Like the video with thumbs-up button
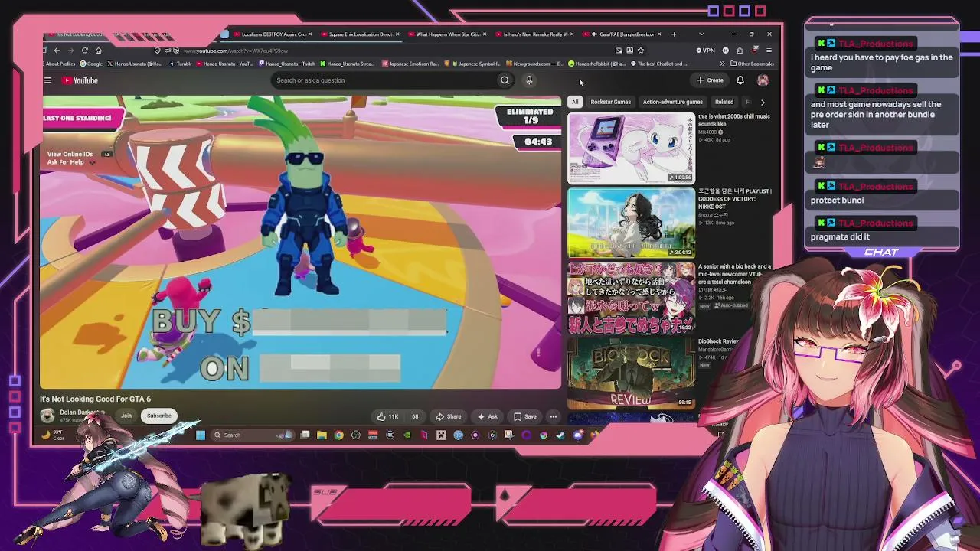The image size is (980, 551). 387,416
